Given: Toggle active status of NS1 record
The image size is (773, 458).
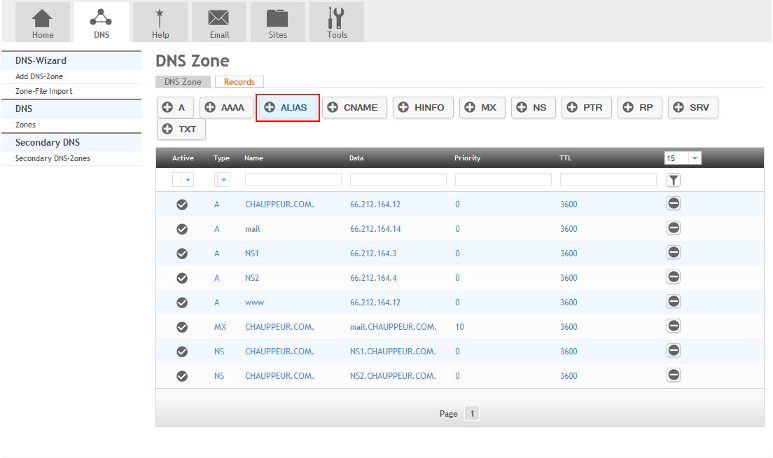Looking at the screenshot, I should click(x=182, y=253).
